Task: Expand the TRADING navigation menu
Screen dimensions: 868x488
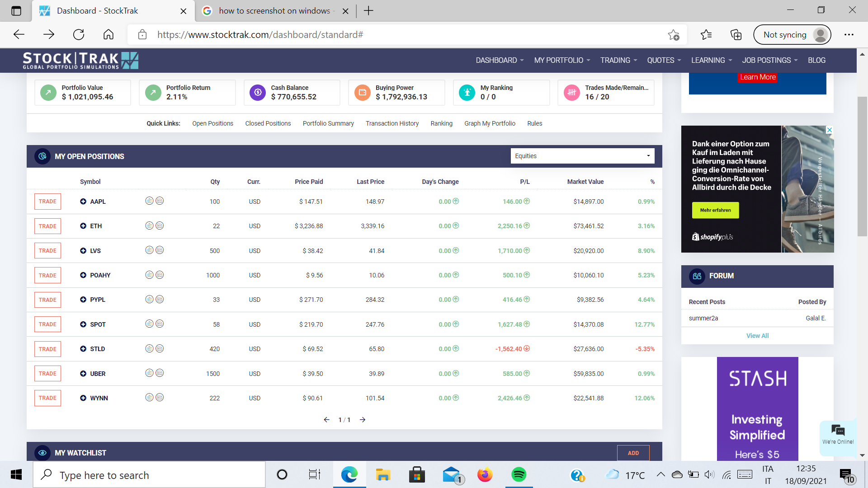Action: pos(618,61)
